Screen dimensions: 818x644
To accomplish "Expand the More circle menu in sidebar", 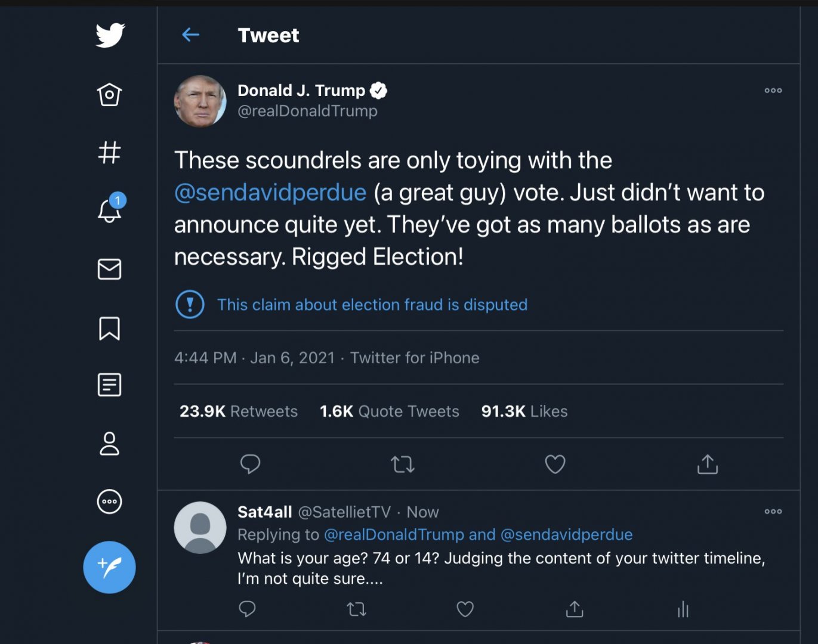I will pos(109,501).
